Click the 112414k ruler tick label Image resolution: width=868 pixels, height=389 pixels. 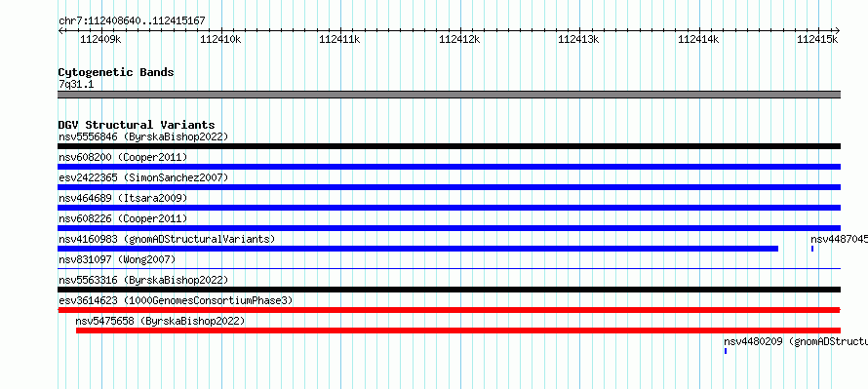(698, 39)
